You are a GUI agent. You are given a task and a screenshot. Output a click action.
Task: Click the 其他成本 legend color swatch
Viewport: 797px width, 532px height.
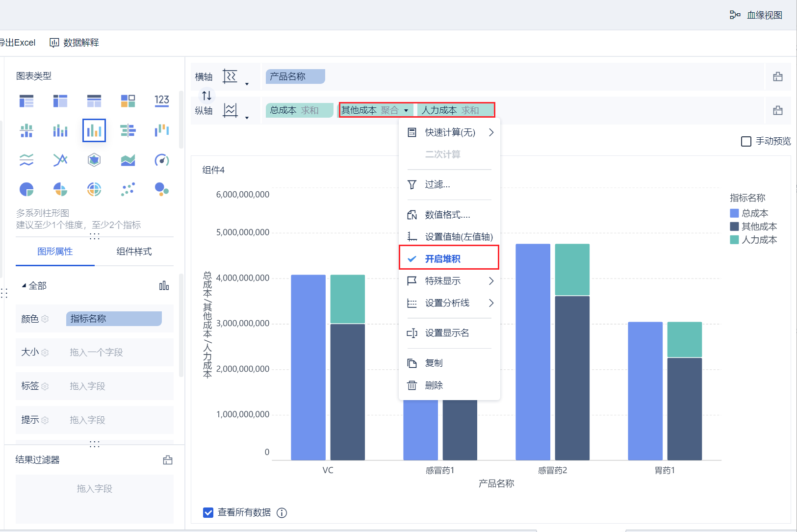coord(734,227)
